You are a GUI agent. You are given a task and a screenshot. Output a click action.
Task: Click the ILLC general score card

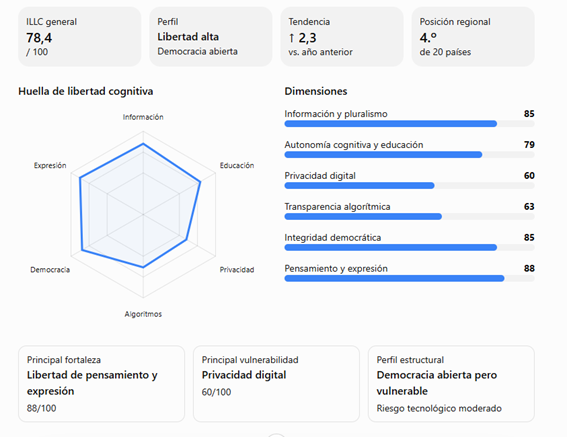80,37
